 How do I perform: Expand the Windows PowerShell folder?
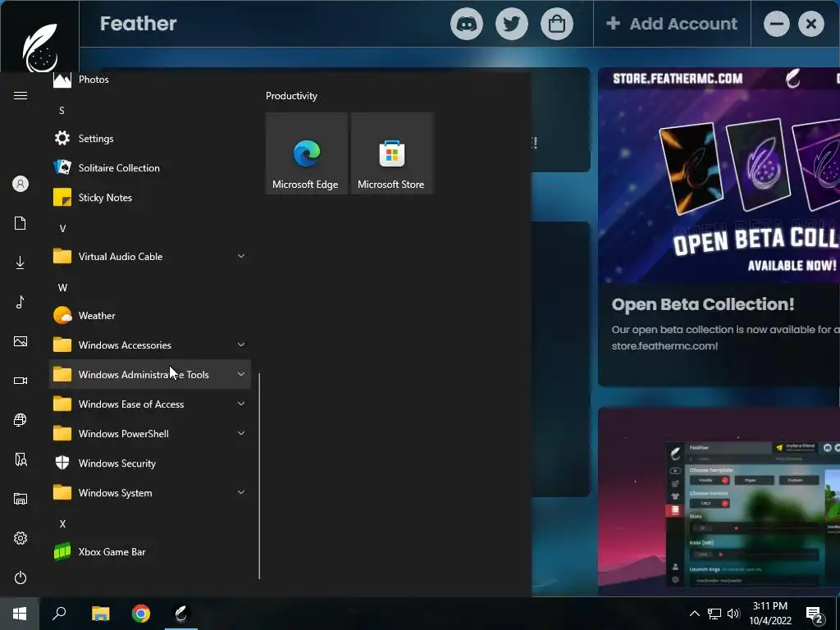150,433
